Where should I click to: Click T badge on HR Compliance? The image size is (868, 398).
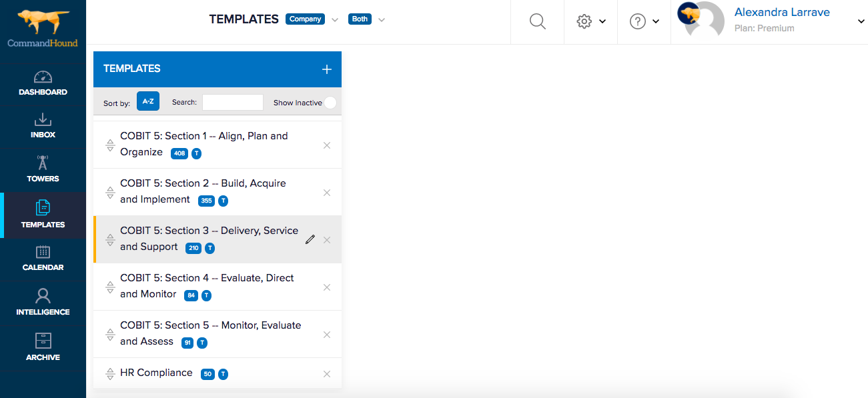(223, 374)
